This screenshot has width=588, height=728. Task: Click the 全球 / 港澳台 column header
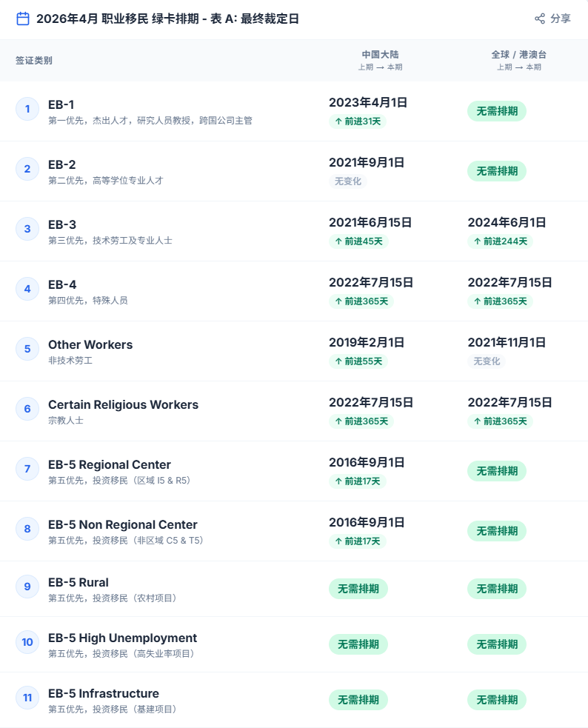(519, 55)
